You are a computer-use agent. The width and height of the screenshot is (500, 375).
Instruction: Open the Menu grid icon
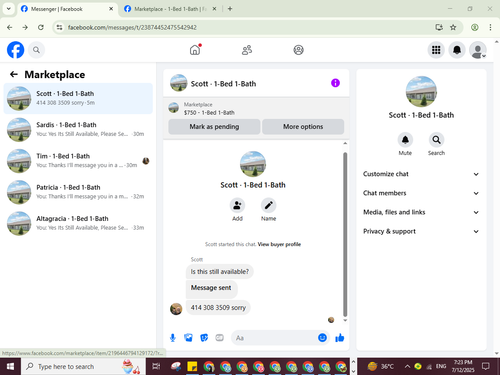436,50
